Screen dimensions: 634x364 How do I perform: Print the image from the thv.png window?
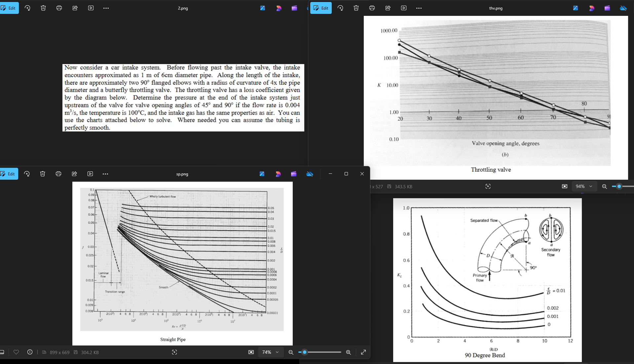point(372,8)
